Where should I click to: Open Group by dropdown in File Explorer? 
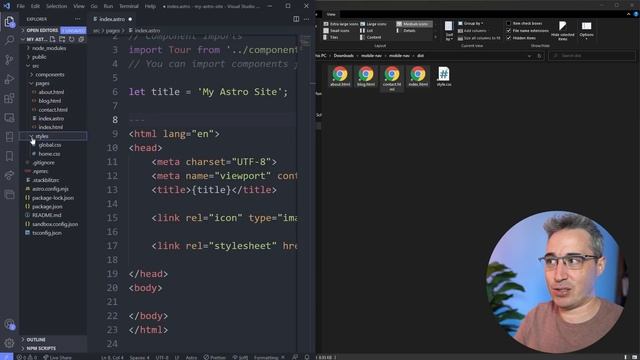click(x=471, y=23)
